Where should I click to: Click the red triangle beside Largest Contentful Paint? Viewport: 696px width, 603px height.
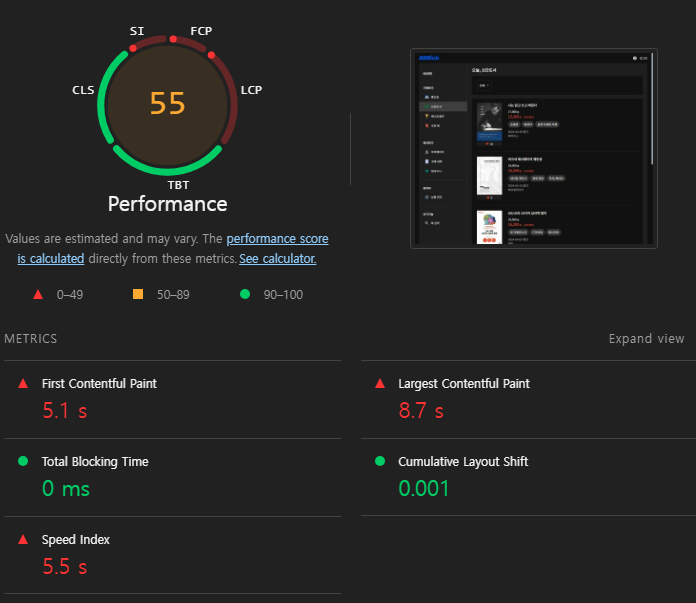click(x=380, y=384)
